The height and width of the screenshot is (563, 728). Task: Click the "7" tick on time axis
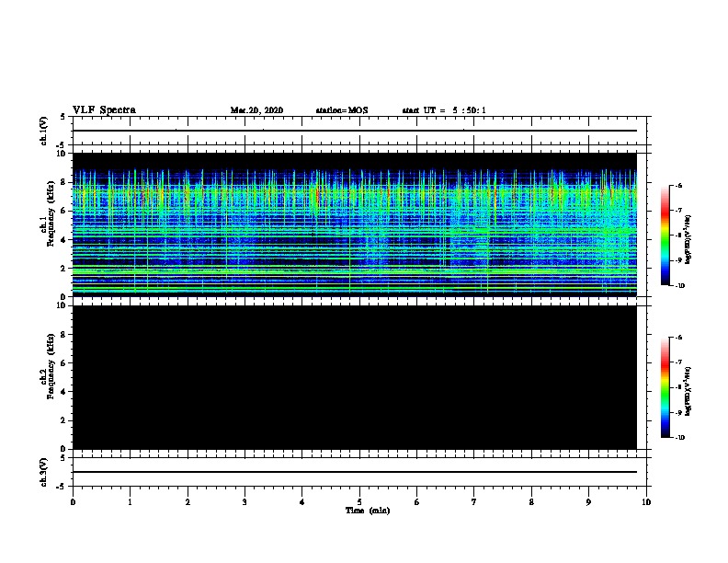[474, 502]
